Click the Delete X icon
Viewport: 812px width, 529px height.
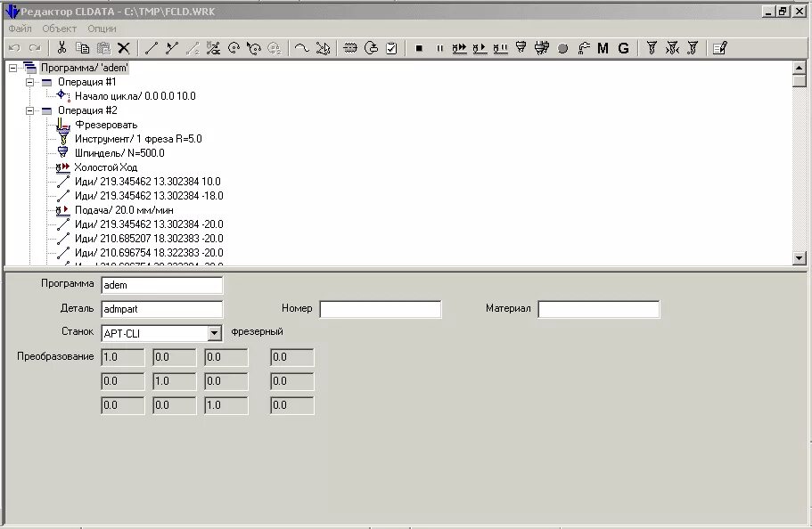pyautogui.click(x=124, y=48)
